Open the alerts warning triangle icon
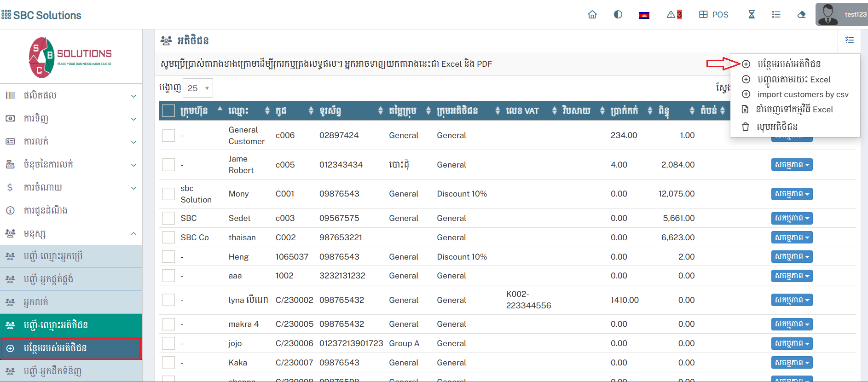This screenshot has width=868, height=382. [674, 15]
